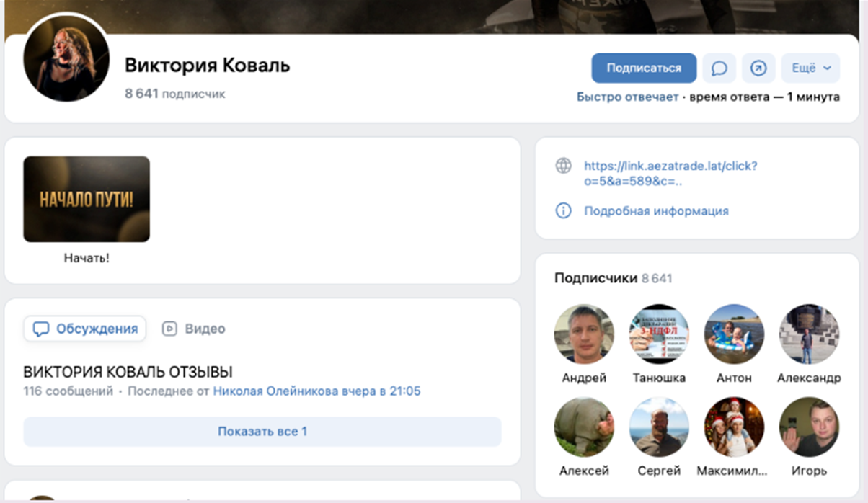Viewport: 868px width, 503px height.
Task: Expand the Ещё dropdown menu
Action: click(810, 68)
